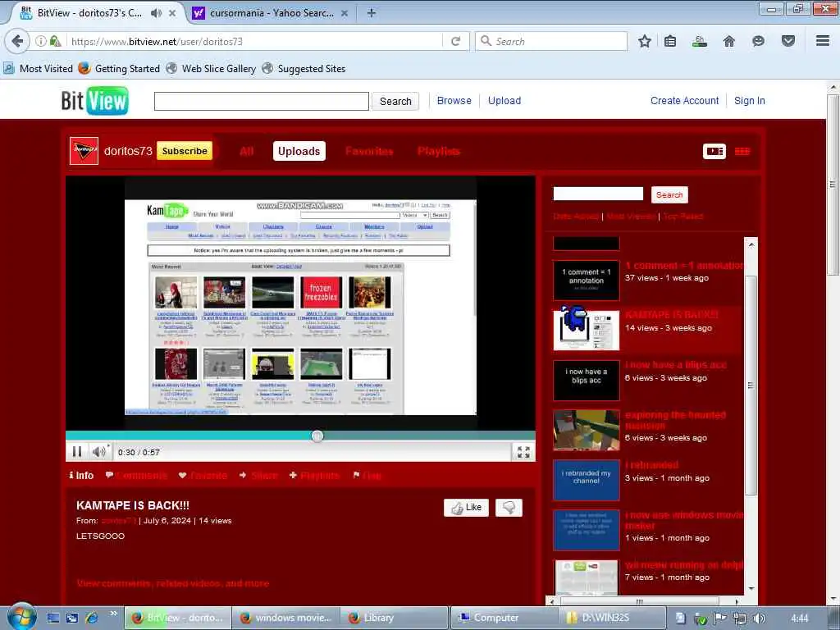
Task: Switch to grid view layout icon
Action: click(742, 151)
